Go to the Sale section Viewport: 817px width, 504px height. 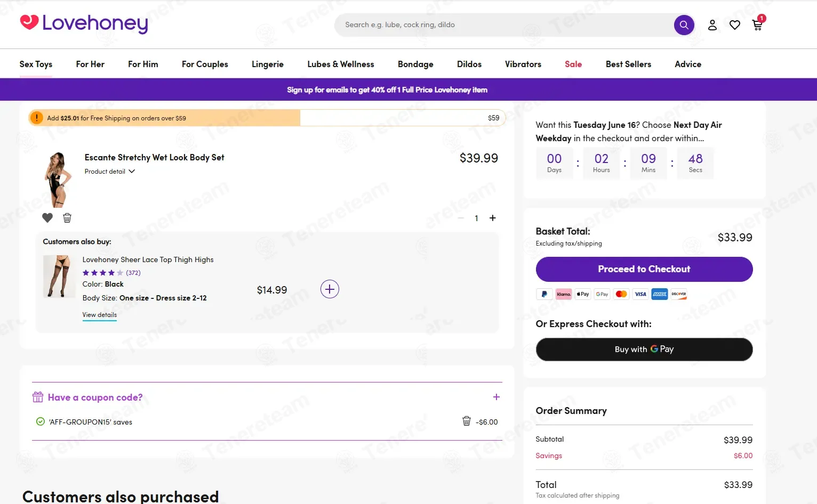(573, 64)
